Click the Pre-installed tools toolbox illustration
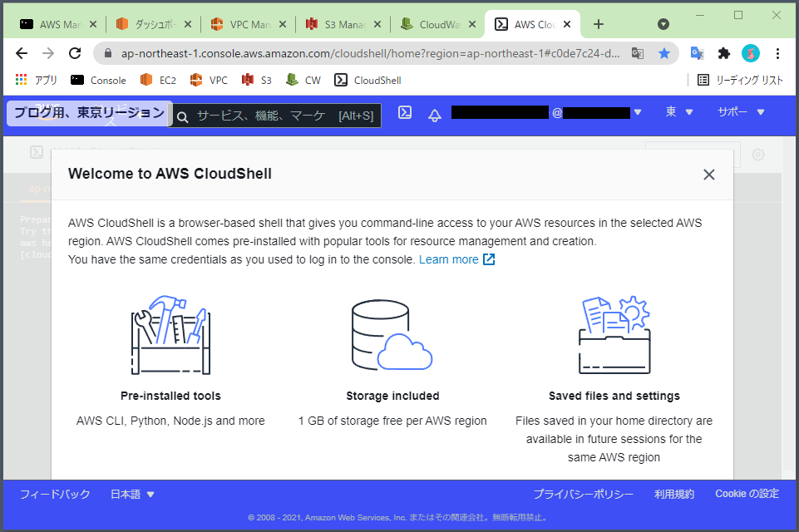 (170, 335)
